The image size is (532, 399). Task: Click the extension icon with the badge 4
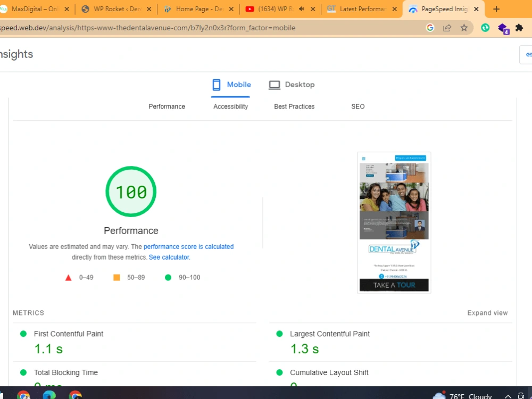(502, 28)
